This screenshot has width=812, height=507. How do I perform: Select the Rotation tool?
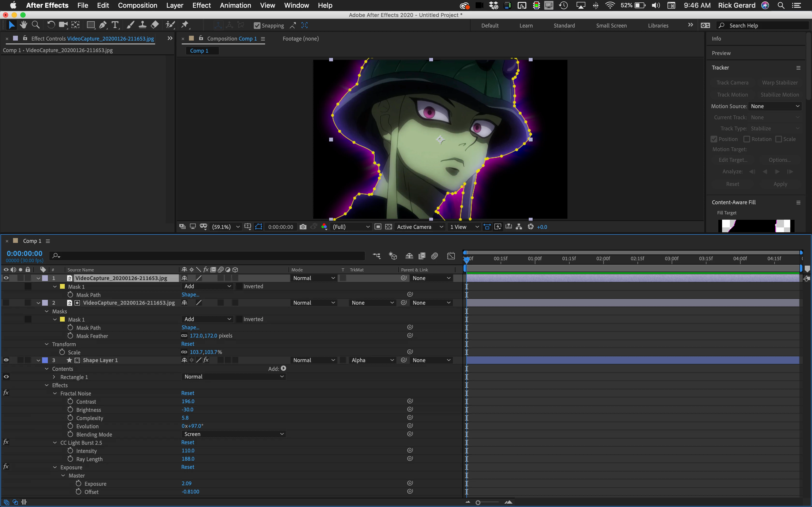click(x=51, y=25)
